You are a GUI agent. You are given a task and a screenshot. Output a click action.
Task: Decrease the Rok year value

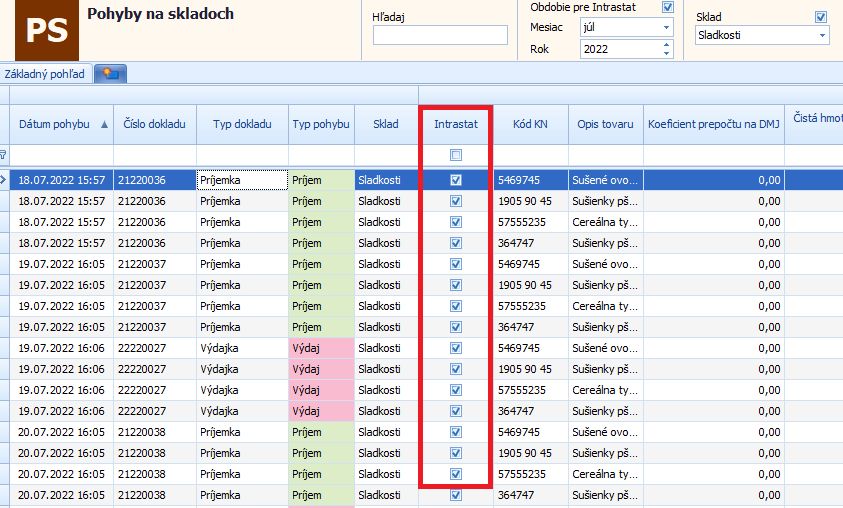coord(667,53)
